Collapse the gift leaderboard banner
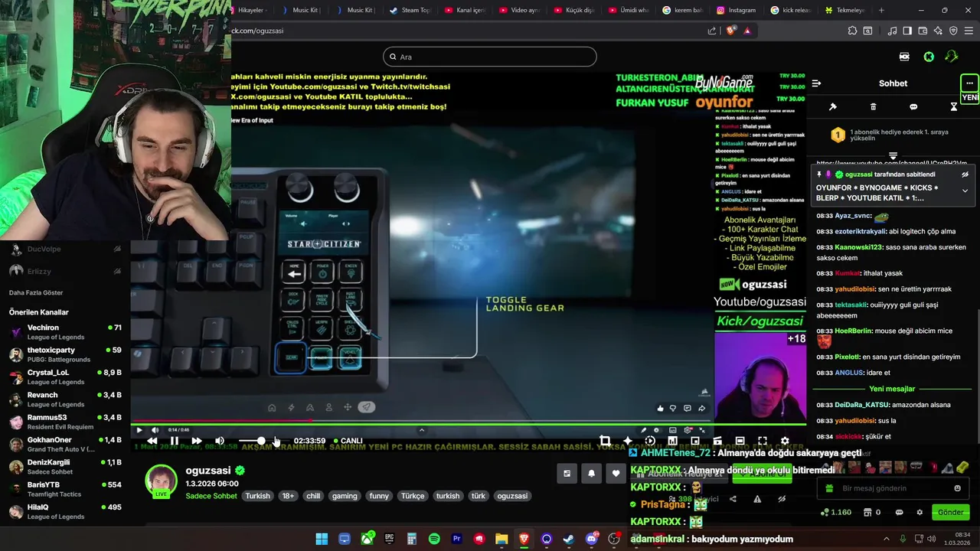 893,156
